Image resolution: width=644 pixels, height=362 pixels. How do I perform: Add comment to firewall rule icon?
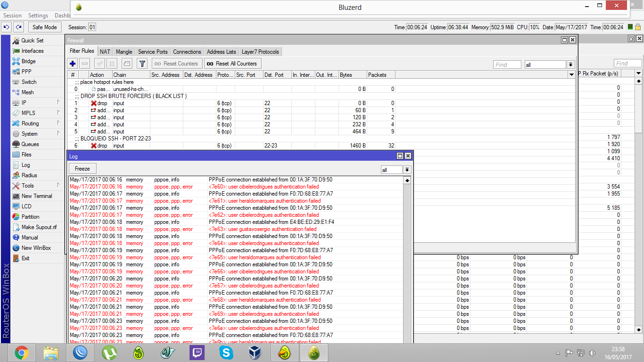tap(127, 64)
